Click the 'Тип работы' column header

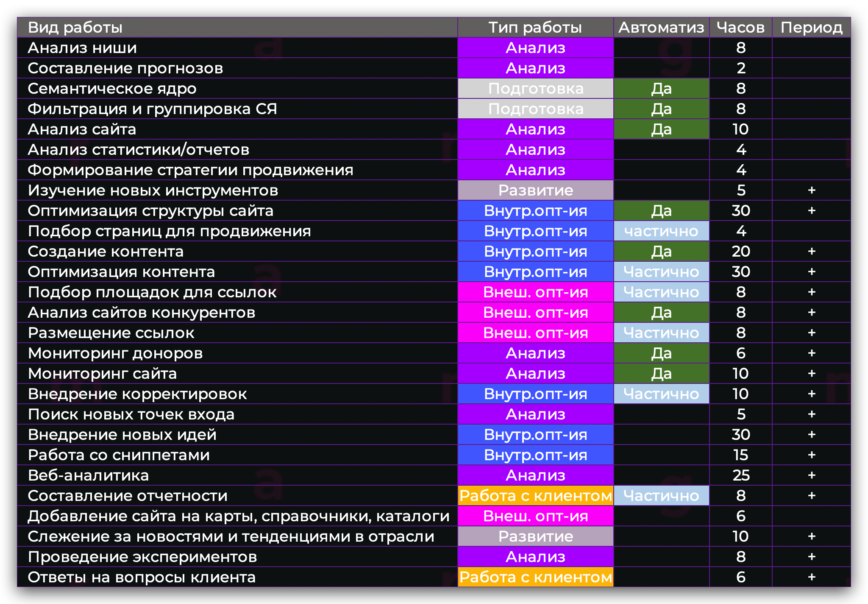536,28
